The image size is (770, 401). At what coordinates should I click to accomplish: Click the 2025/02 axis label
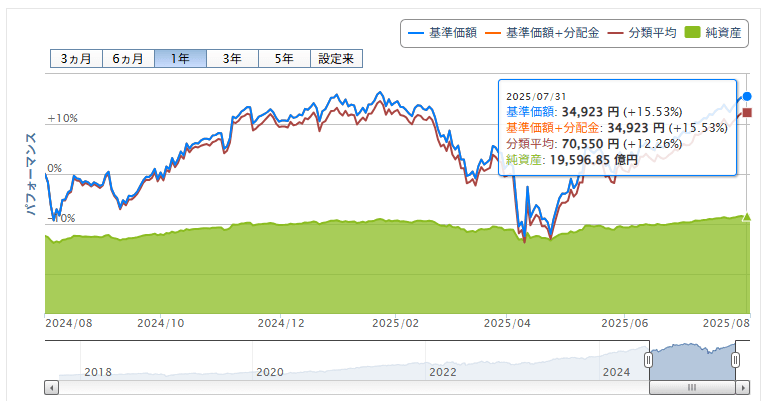pos(395,323)
